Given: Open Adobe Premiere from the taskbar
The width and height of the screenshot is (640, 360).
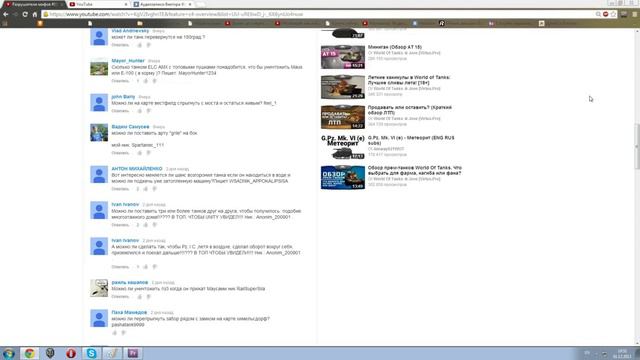Looking at the screenshot, I should point(133,353).
